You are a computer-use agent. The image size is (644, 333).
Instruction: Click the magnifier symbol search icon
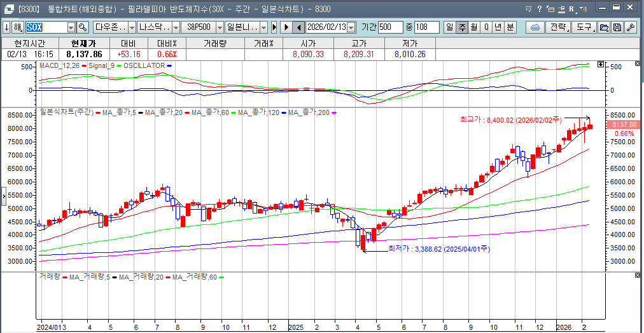click(x=82, y=27)
